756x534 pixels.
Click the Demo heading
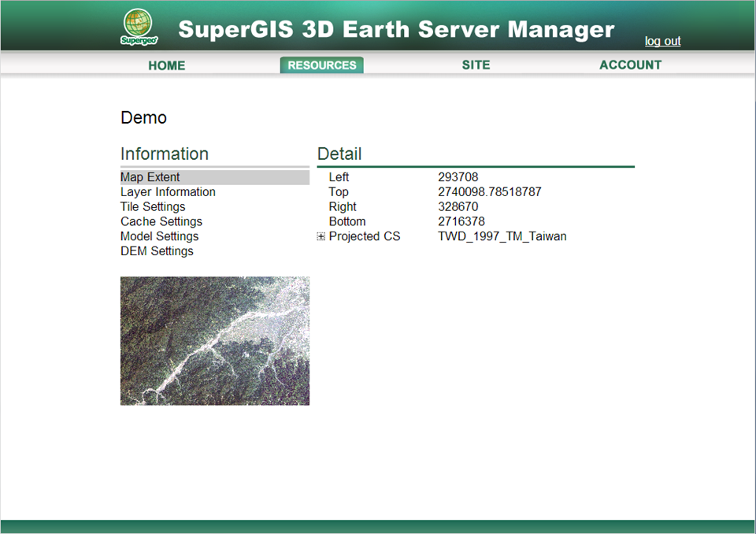[143, 117]
